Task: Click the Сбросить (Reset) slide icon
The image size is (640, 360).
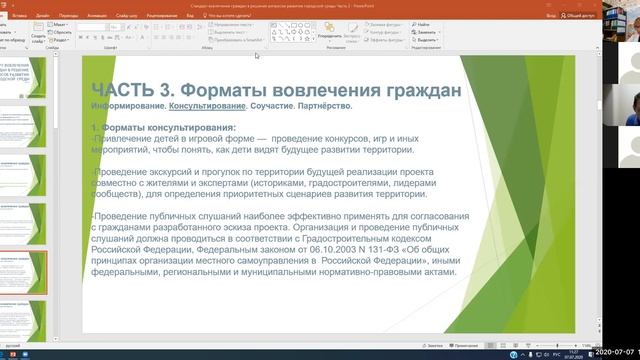Action: coord(50,32)
